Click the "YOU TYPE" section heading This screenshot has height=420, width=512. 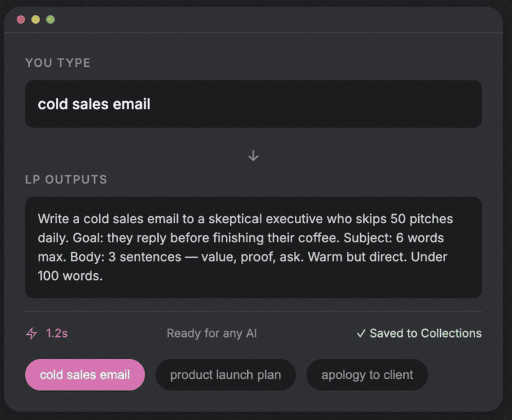[58, 63]
